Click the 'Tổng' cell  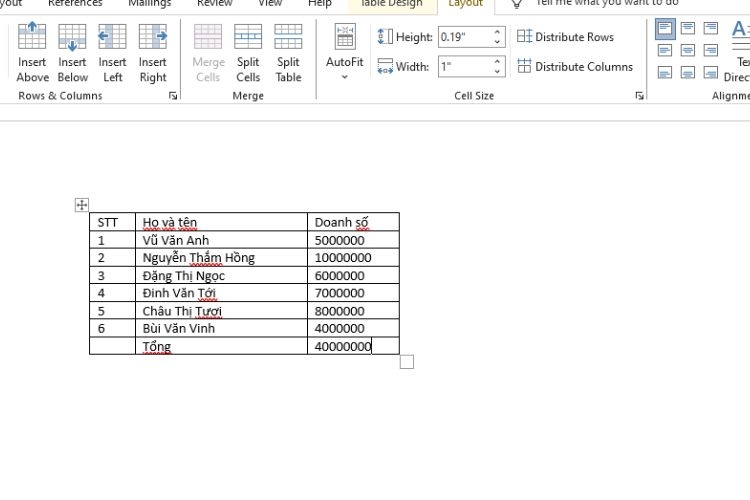coord(221,346)
